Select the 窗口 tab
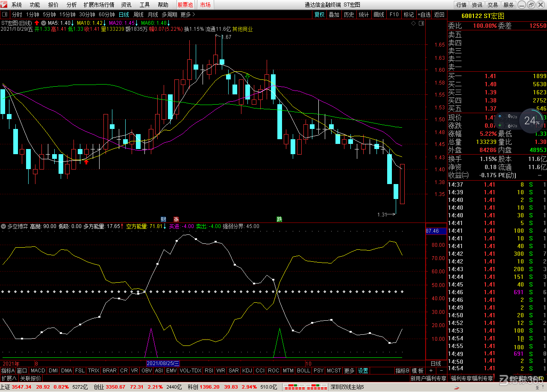The width and height of the screenshot is (547, 392). tap(22, 371)
